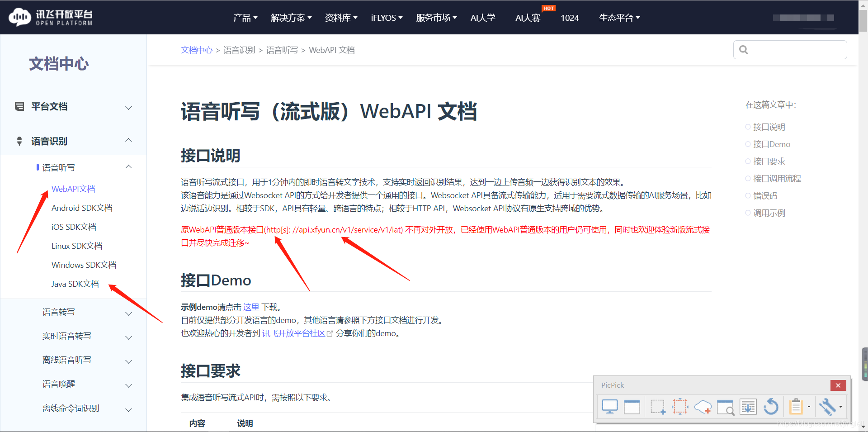Open PicPick tools wrench icon
This screenshot has height=432, width=868.
tap(827, 407)
